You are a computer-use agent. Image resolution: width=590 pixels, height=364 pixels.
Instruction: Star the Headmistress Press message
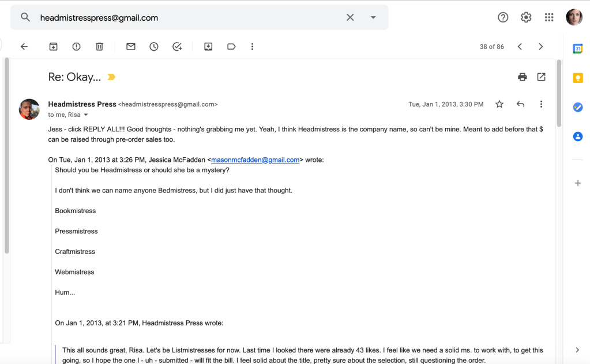(x=499, y=104)
